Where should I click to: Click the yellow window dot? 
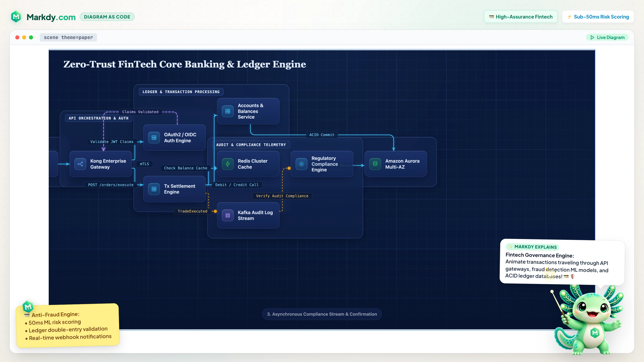click(x=24, y=37)
